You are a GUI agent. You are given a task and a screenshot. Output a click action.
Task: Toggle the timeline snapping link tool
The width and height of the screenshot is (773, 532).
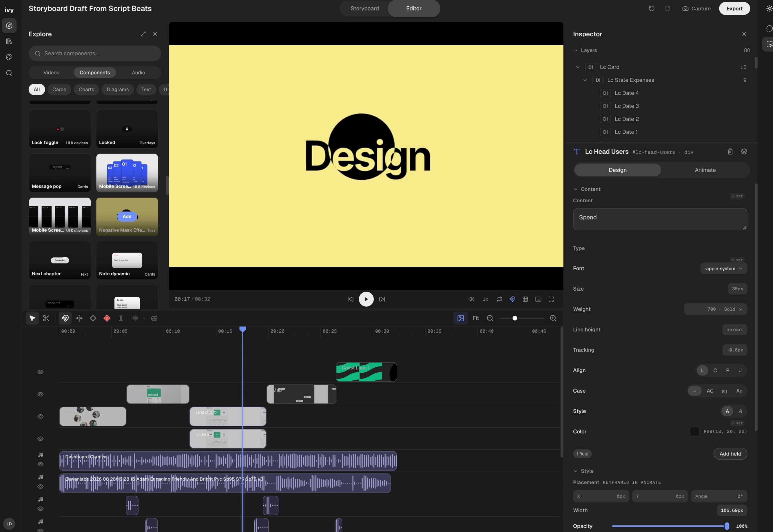pyautogui.click(x=65, y=318)
